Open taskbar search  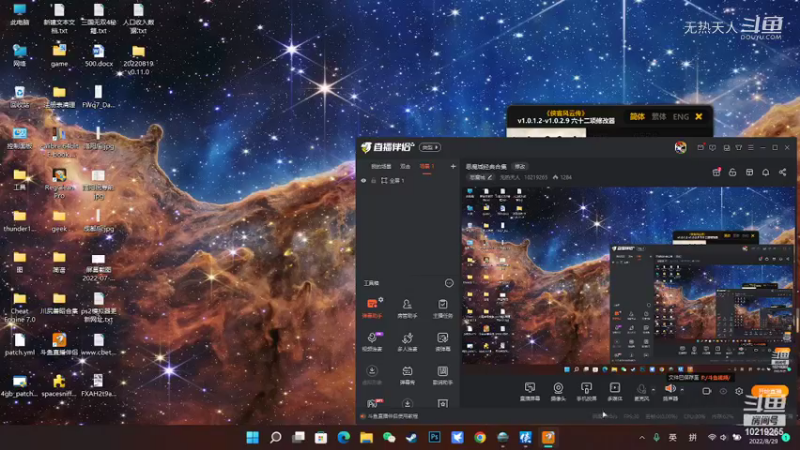(276, 437)
